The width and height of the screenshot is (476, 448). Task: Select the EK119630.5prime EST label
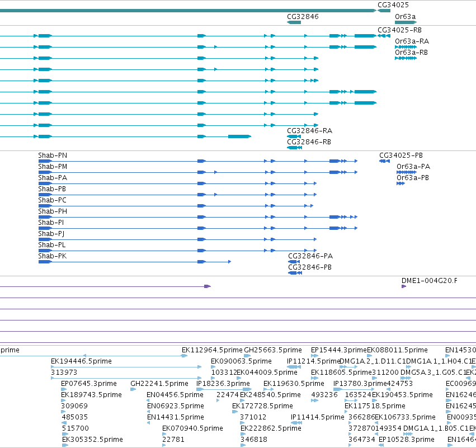point(294,384)
